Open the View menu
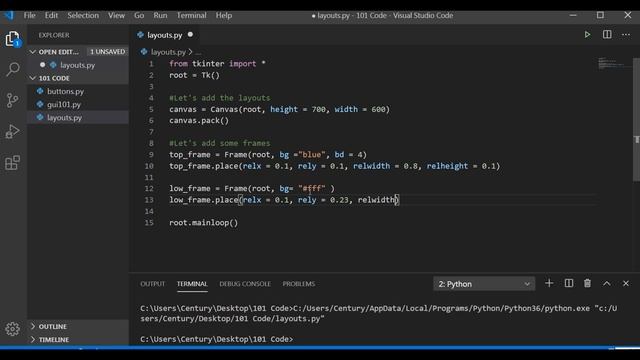The width and height of the screenshot is (640, 360). [x=116, y=16]
